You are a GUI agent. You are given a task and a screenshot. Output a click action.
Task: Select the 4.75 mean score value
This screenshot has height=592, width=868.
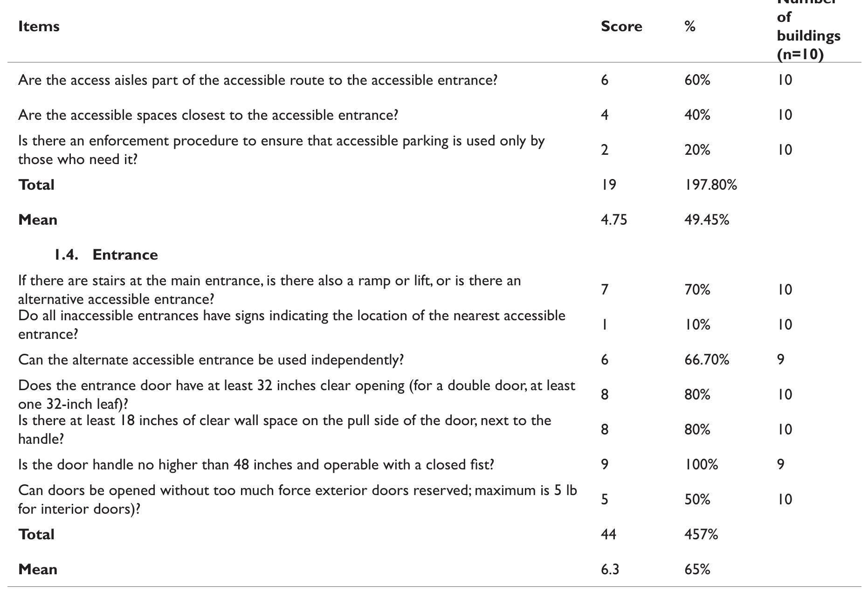(x=614, y=220)
